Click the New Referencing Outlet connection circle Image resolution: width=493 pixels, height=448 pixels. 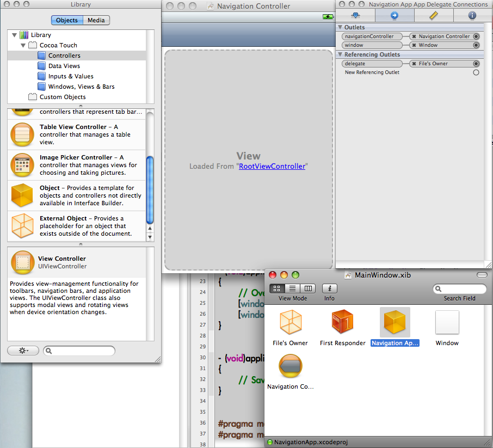476,72
